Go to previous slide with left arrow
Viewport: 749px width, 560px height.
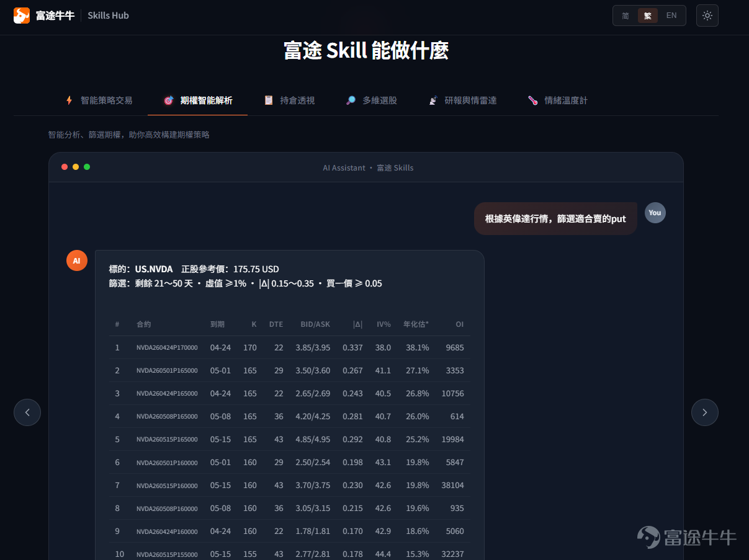[x=27, y=412]
